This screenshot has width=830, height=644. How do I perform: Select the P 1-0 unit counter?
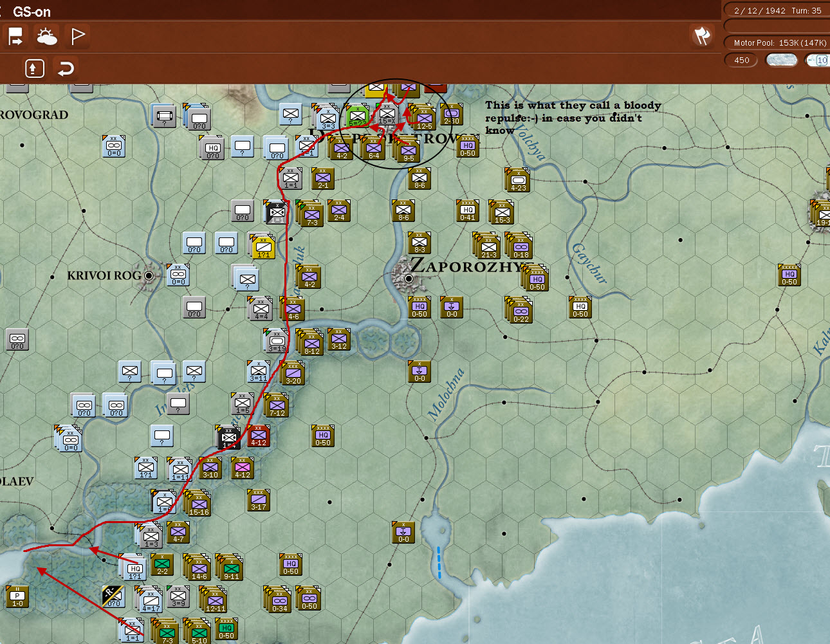17,596
